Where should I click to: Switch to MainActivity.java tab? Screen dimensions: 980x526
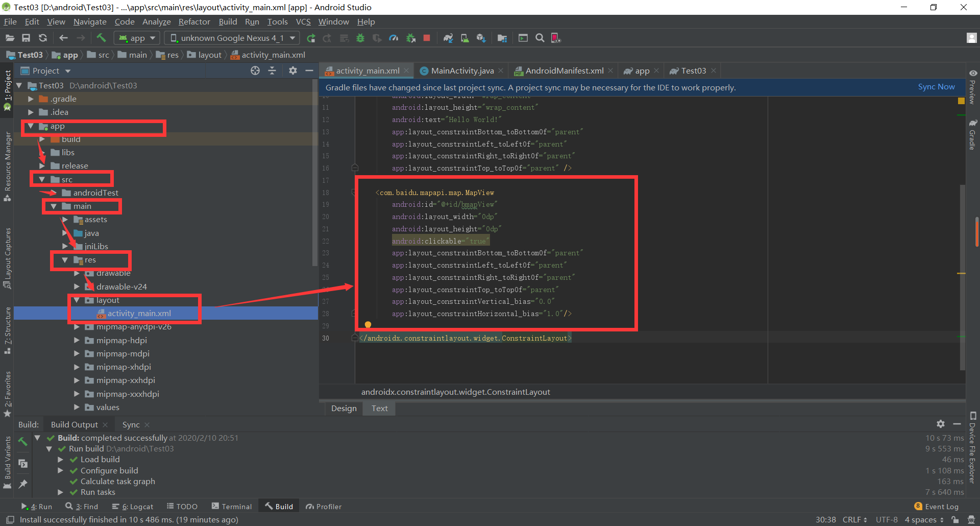[462, 70]
